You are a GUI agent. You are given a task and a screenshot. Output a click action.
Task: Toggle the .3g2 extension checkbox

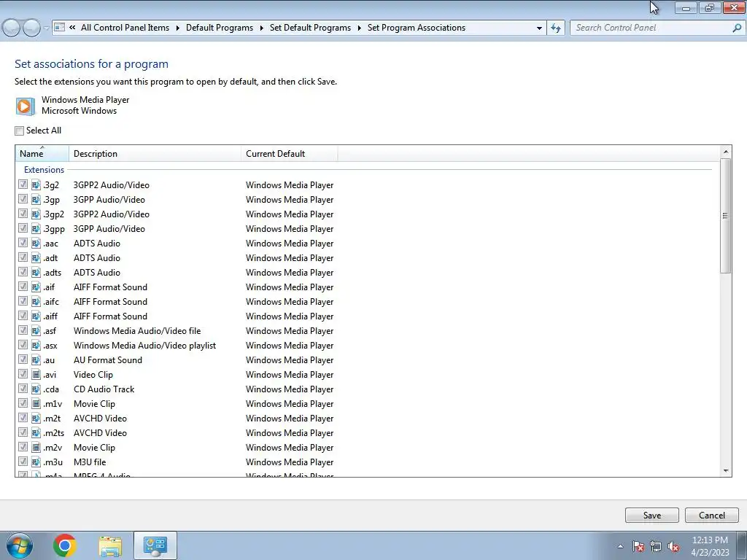coord(23,184)
